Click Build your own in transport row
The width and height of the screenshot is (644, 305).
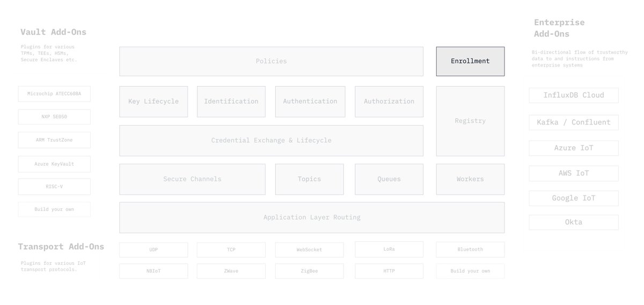[470, 271]
